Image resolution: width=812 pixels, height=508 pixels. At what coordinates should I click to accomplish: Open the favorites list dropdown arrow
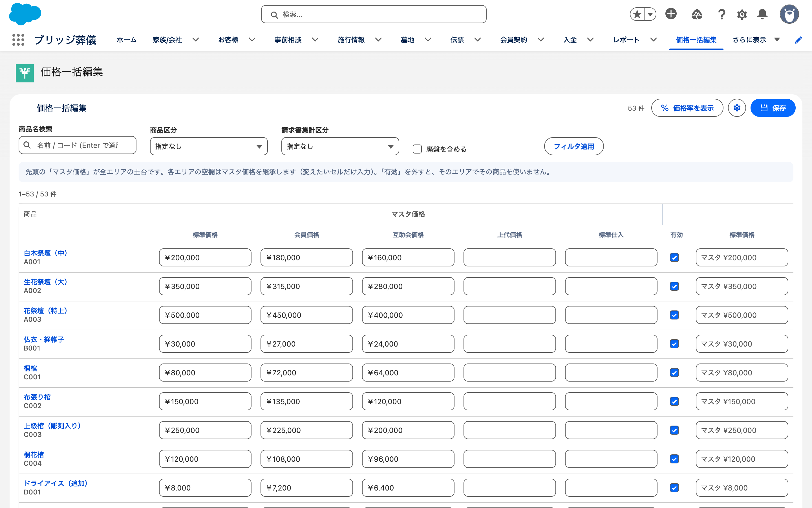[650, 14]
